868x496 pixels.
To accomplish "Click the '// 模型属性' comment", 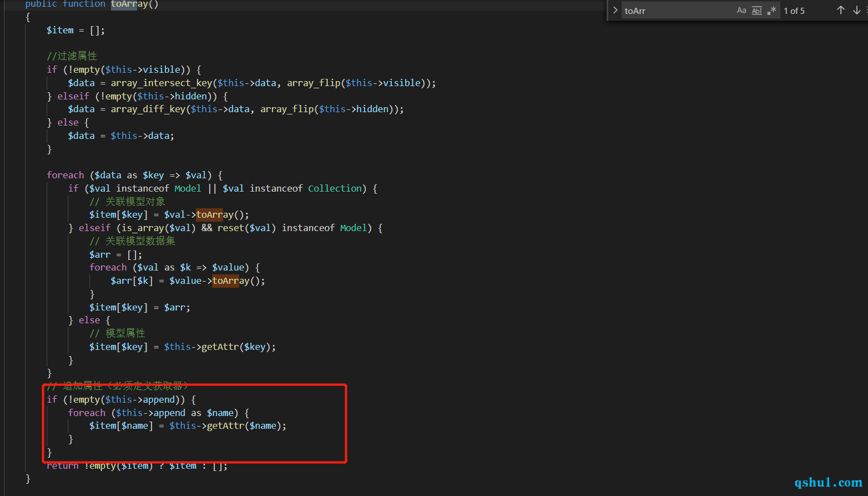I will pyautogui.click(x=117, y=333).
